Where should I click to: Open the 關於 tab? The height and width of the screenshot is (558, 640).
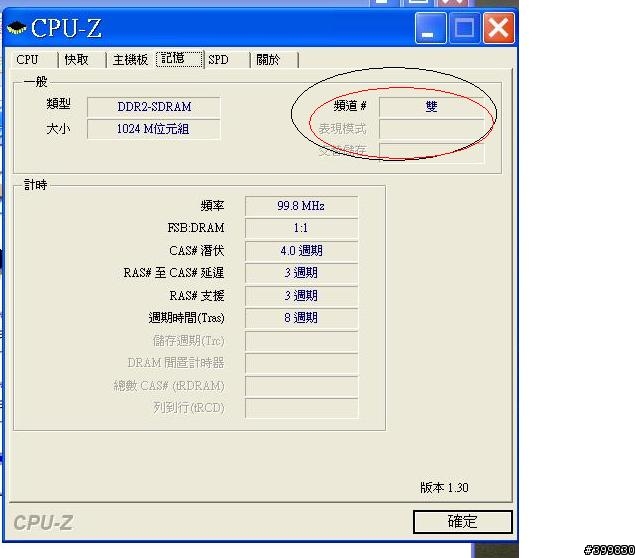274,60
